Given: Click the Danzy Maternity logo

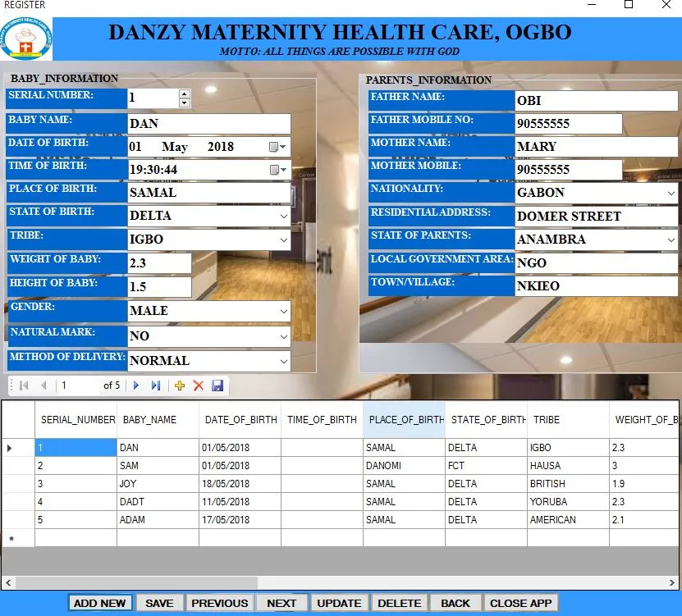Looking at the screenshot, I should pyautogui.click(x=26, y=39).
